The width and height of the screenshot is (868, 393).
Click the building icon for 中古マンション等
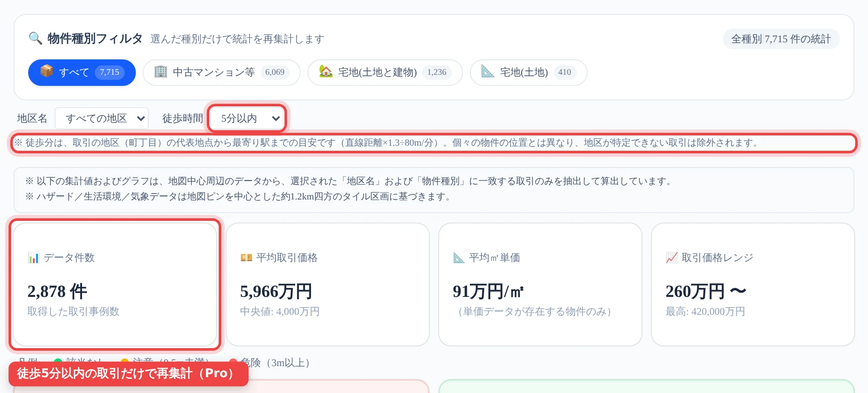tap(161, 71)
